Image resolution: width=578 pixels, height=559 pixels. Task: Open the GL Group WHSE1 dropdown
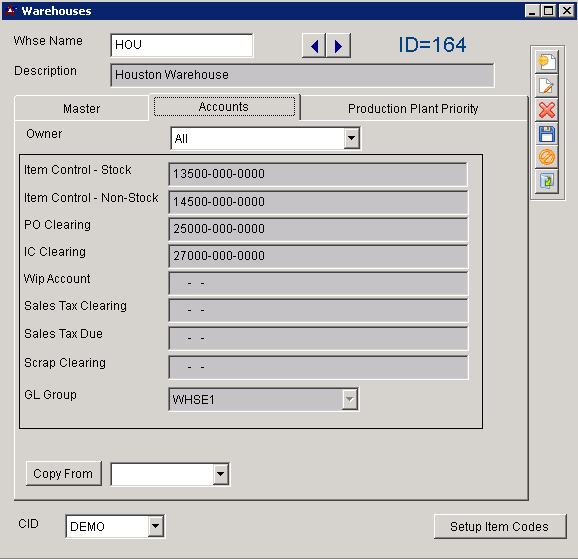pos(349,399)
